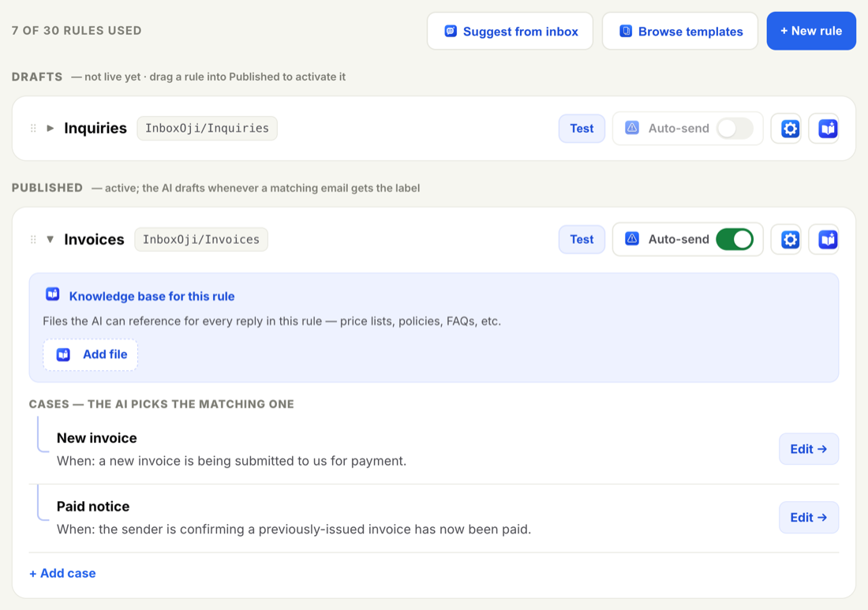
Task: Add file to knowledge base
Action: coord(91,355)
